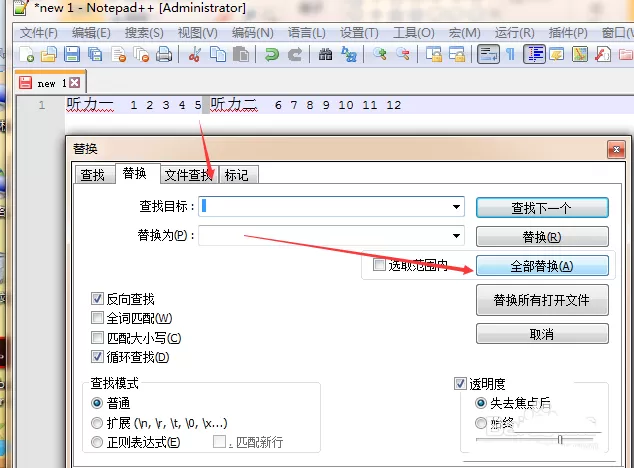The width and height of the screenshot is (634, 468).
Task: Open the 语言(L) menu
Action: [x=307, y=33]
